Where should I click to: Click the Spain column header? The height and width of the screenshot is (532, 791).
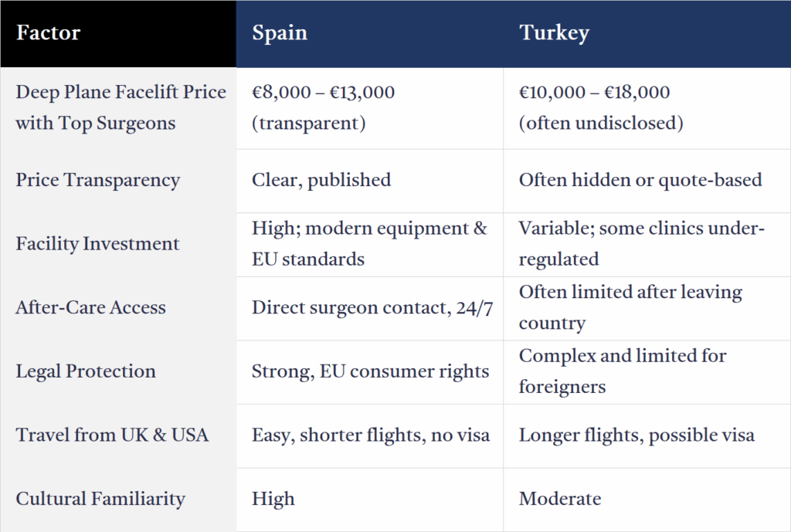point(280,33)
